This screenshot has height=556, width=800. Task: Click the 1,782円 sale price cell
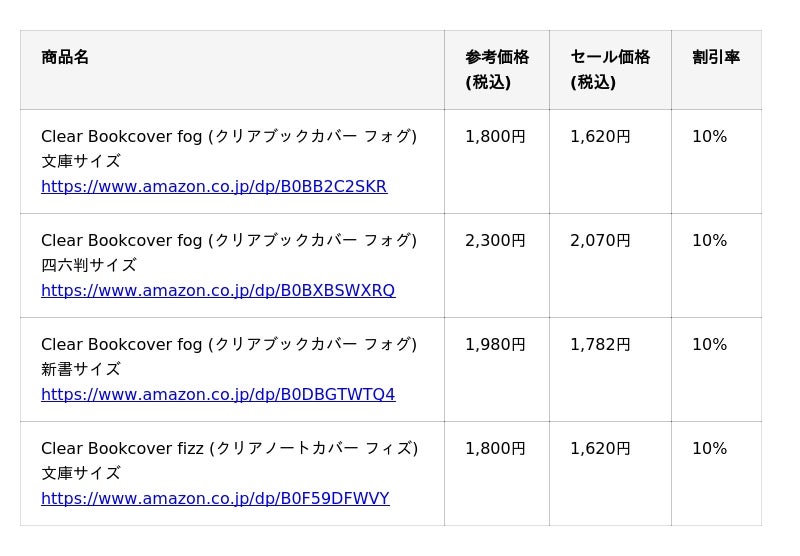pos(600,345)
